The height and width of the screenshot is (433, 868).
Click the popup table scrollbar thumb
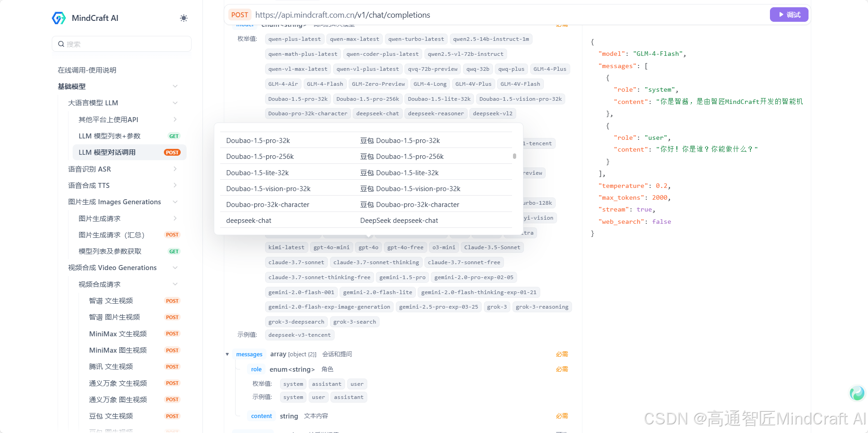[514, 156]
